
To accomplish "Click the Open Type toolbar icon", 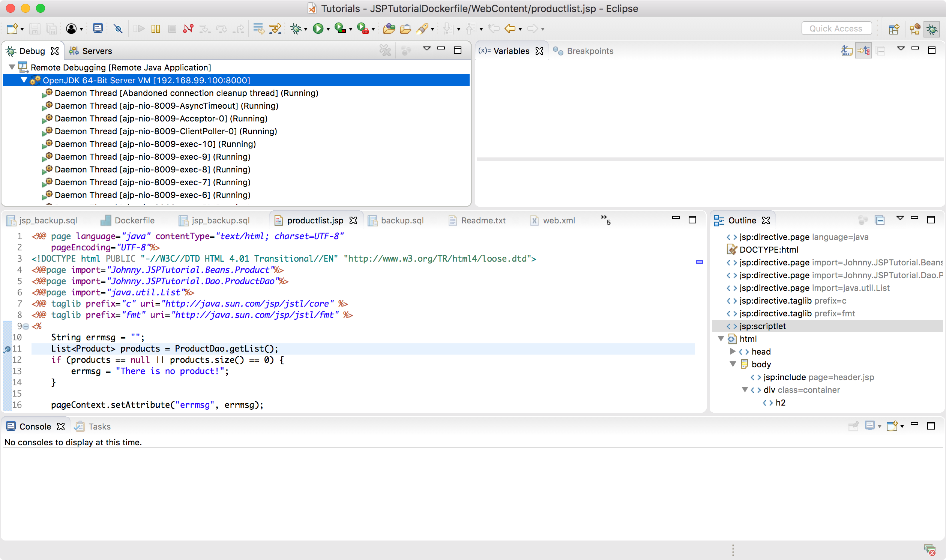I will coord(389,29).
